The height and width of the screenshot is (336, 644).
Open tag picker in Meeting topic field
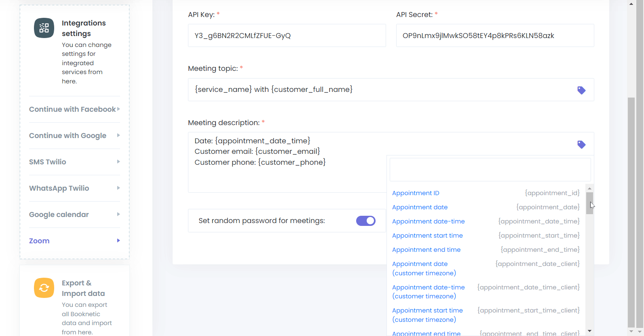[x=581, y=90]
